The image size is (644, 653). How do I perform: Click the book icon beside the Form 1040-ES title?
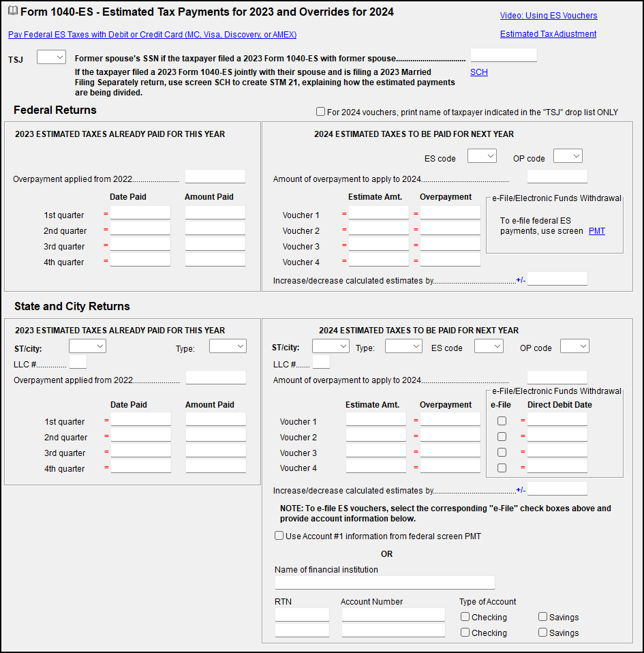coord(13,10)
